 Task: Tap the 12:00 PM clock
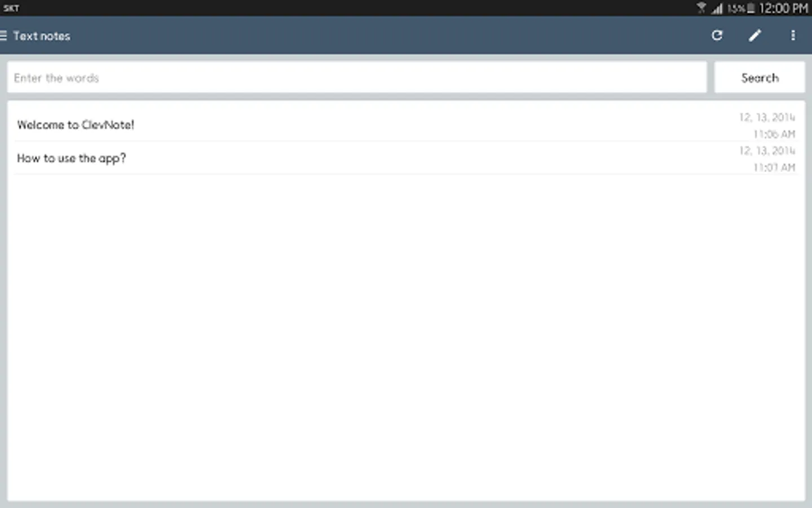pos(783,8)
